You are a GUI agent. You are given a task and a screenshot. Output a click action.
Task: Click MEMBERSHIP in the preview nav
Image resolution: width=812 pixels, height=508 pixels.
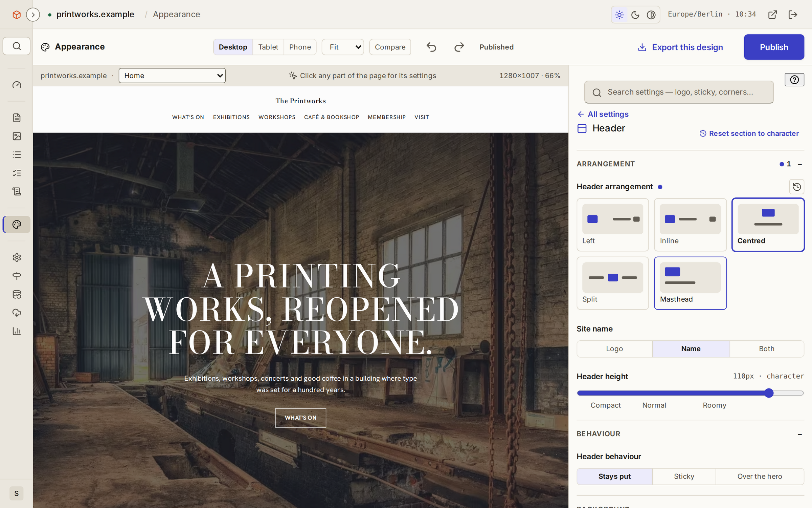(x=387, y=117)
